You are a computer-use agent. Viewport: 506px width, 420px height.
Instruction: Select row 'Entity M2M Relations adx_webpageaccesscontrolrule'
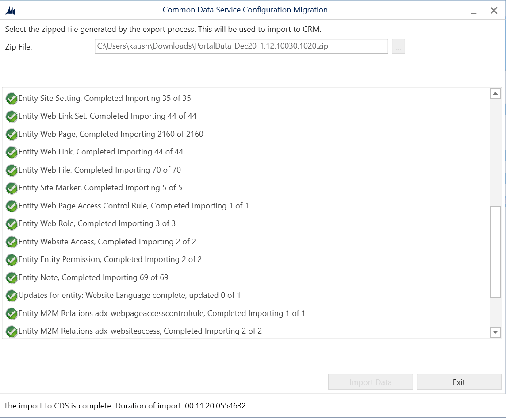[161, 313]
